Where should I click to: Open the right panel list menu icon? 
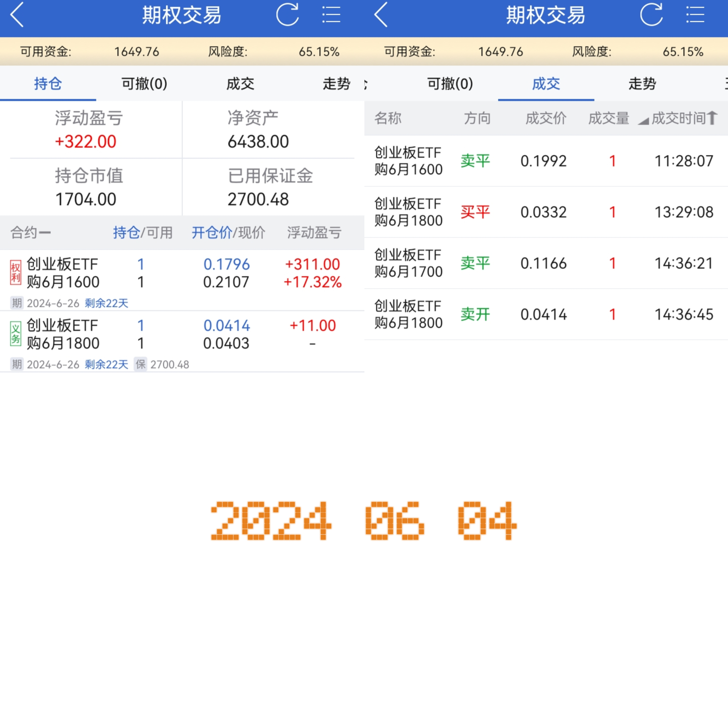pos(695,15)
